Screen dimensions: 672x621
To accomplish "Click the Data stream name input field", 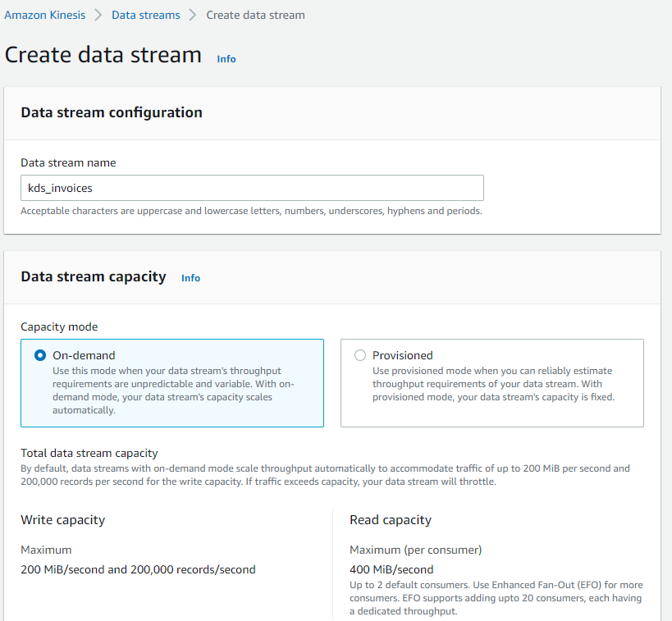I will [252, 188].
